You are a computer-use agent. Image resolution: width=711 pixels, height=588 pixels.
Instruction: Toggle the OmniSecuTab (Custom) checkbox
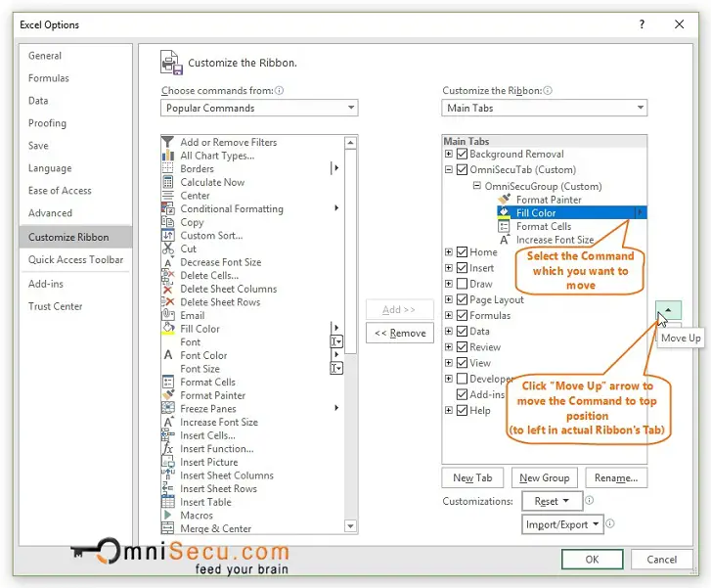462,169
